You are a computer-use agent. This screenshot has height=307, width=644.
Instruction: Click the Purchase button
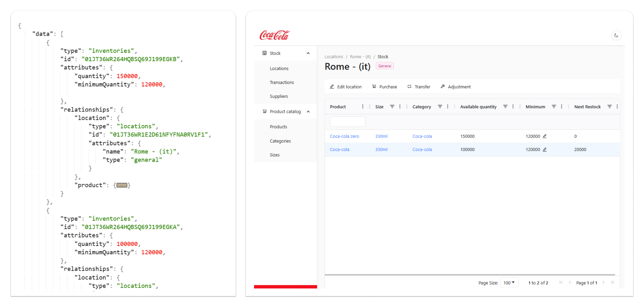384,87
